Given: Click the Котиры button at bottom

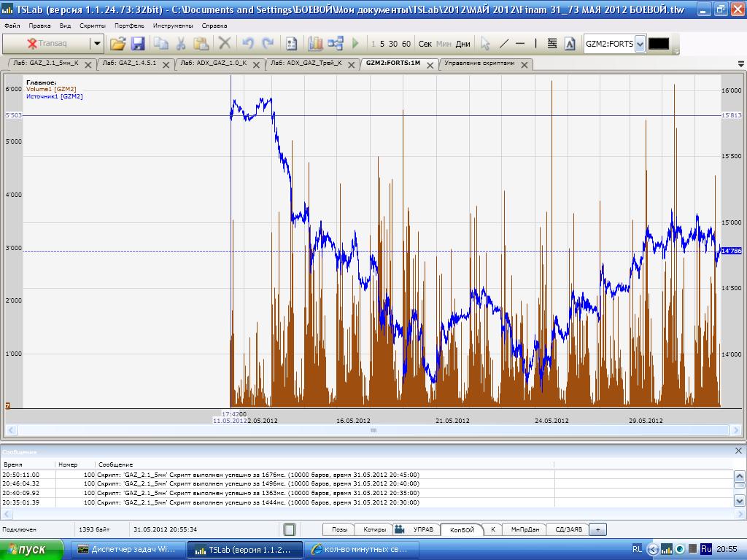Looking at the screenshot, I should [x=374, y=529].
